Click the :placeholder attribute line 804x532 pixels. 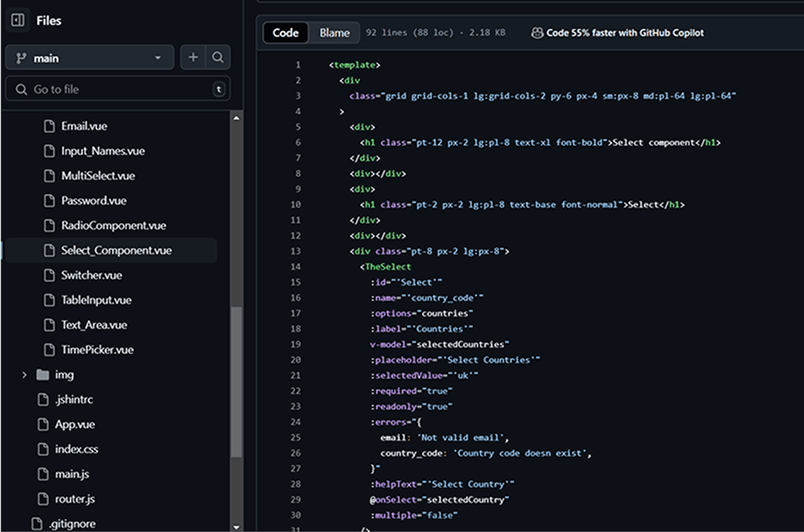[x=454, y=360]
